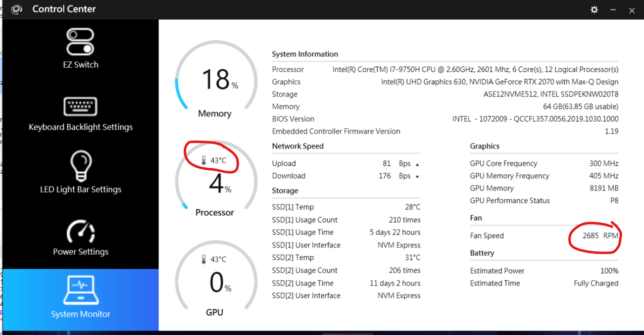This screenshot has width=644, height=335.
Task: Click the RTX 2070 graphics value
Action: click(499, 82)
